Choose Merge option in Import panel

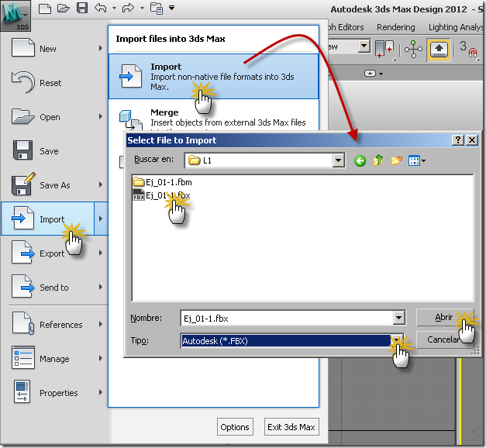click(214, 117)
